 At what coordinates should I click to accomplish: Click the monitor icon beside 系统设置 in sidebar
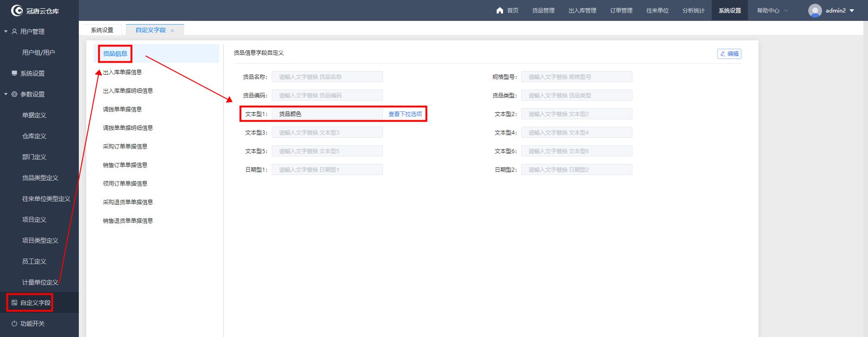point(14,73)
